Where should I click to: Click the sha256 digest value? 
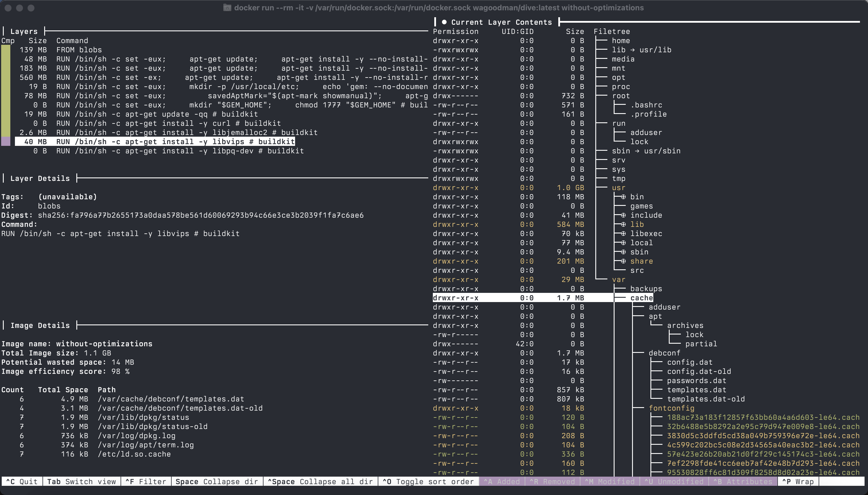(x=201, y=215)
